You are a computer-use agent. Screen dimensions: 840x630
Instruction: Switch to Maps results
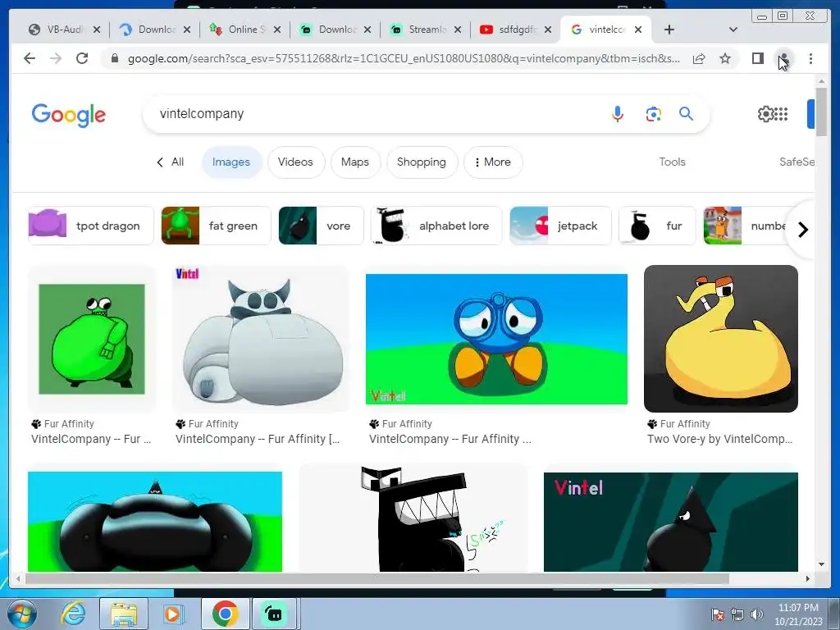(x=354, y=162)
